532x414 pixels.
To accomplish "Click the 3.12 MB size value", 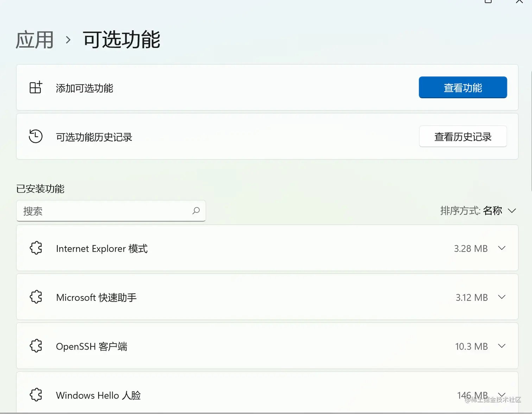I will point(471,297).
